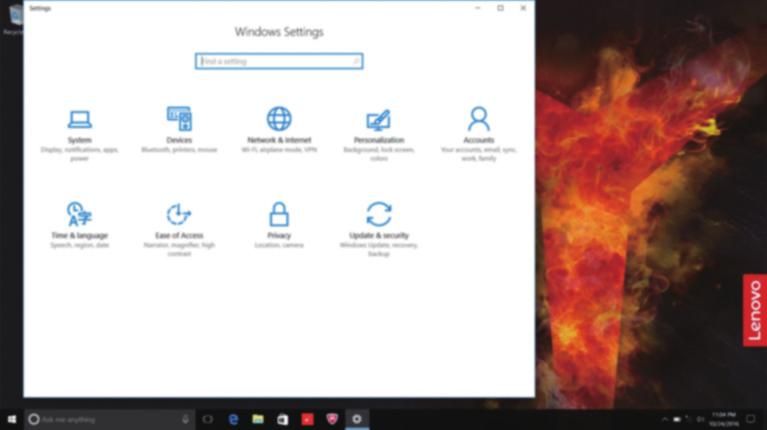Show hidden system tray icons
This screenshot has height=430, width=767.
(x=664, y=419)
